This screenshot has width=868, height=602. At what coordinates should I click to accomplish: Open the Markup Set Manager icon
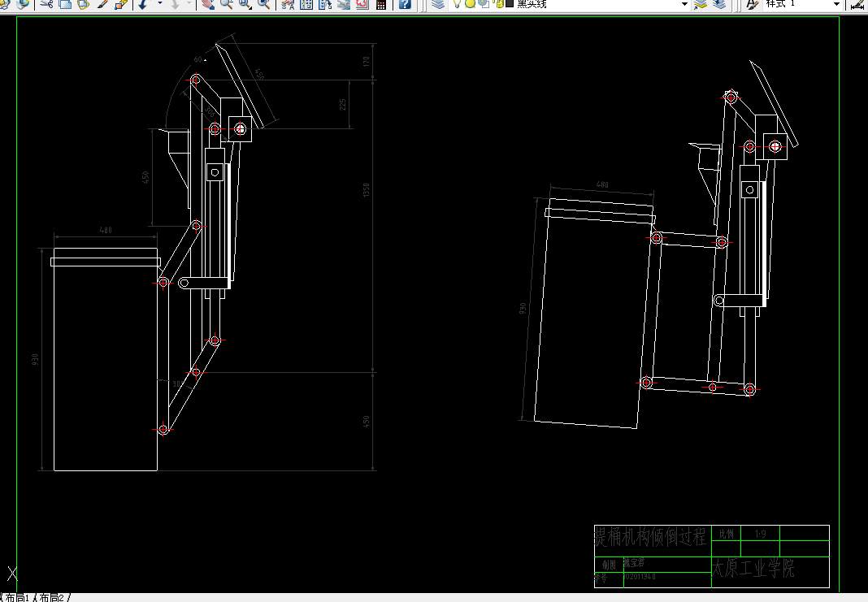(x=362, y=4)
